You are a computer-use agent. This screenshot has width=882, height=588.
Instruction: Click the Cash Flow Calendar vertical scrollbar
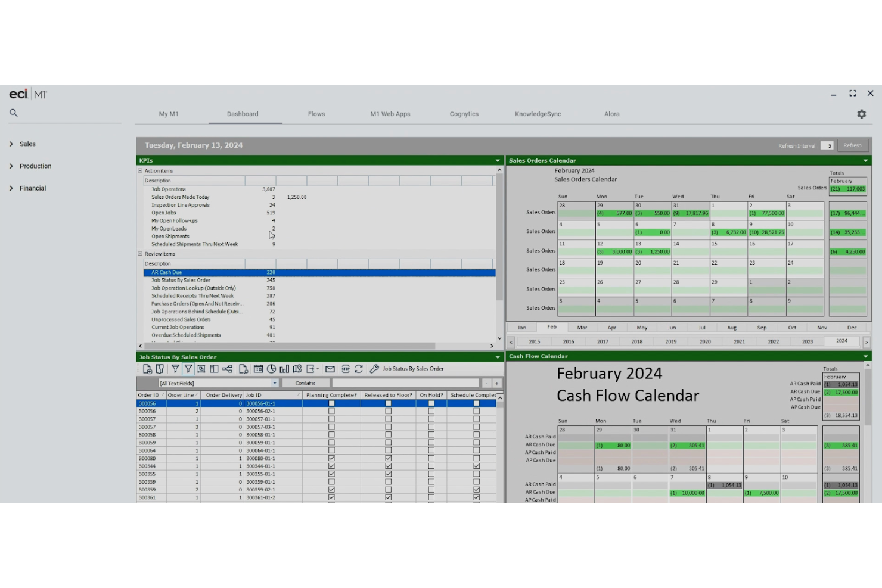tap(868, 398)
